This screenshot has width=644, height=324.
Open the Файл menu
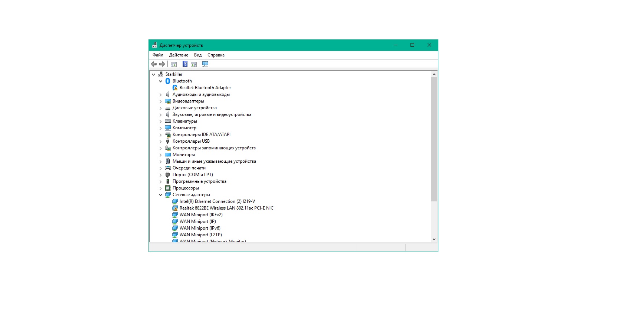(x=158, y=55)
